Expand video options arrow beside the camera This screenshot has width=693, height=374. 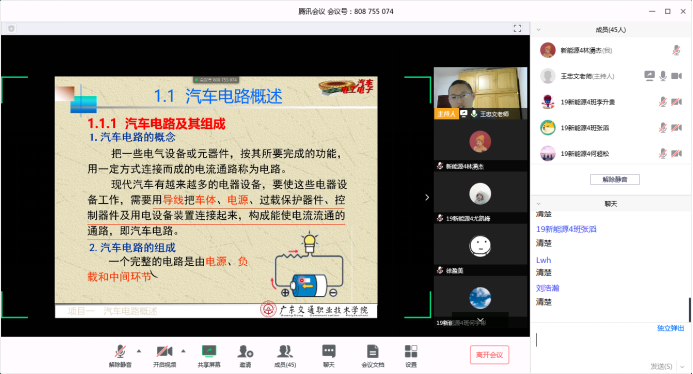(x=183, y=351)
